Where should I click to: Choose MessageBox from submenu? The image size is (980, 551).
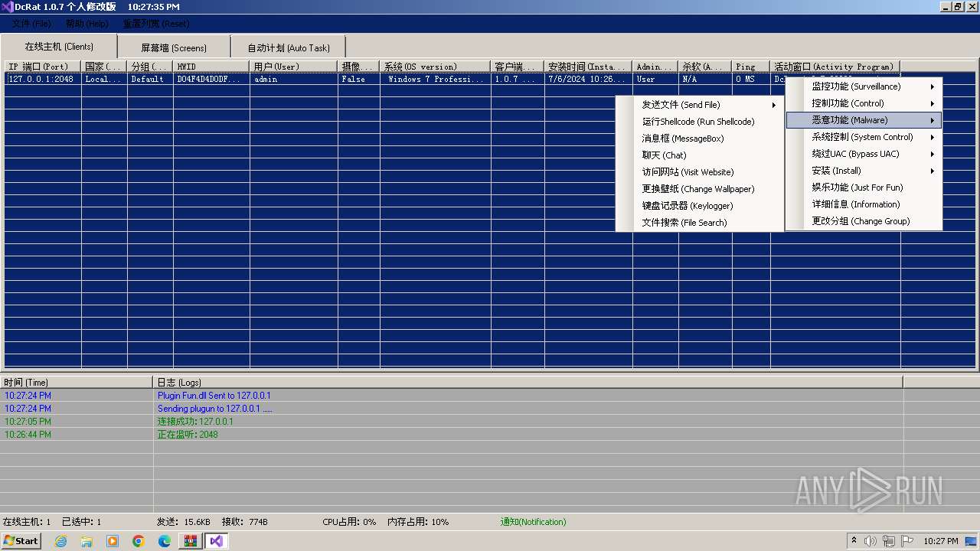tap(700, 139)
